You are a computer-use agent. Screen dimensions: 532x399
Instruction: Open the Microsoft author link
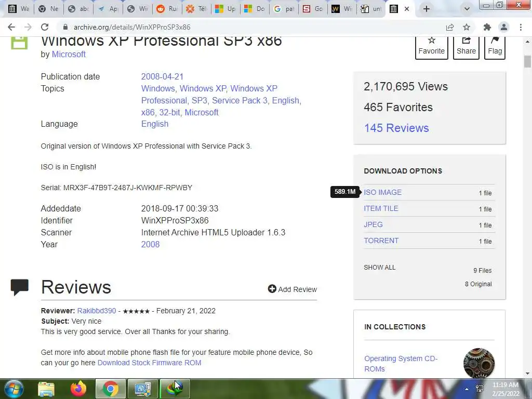pos(69,54)
